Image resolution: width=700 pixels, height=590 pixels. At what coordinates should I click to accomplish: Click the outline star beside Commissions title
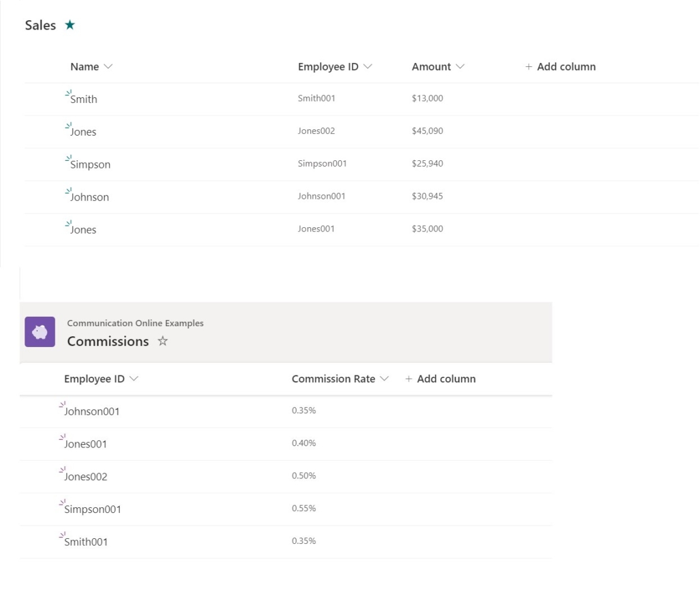(x=161, y=341)
